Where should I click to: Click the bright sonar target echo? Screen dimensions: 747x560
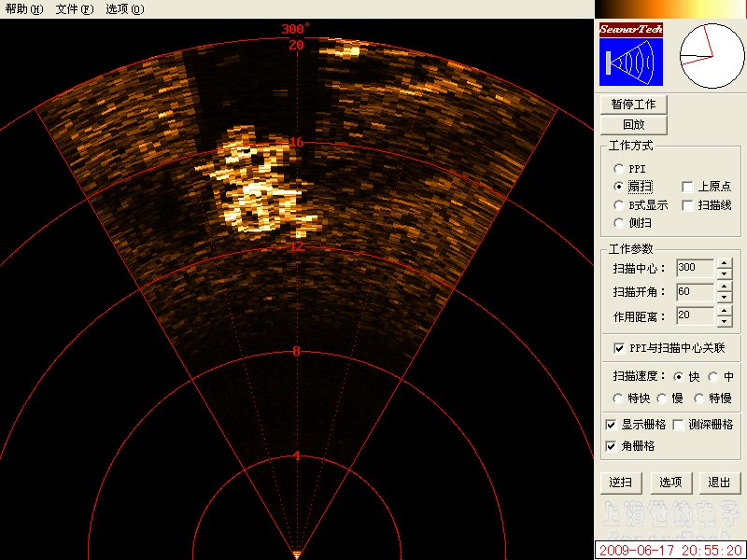[260, 183]
